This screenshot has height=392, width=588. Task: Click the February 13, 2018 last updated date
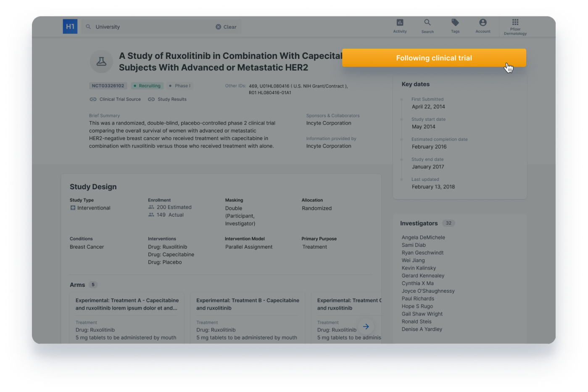(433, 187)
